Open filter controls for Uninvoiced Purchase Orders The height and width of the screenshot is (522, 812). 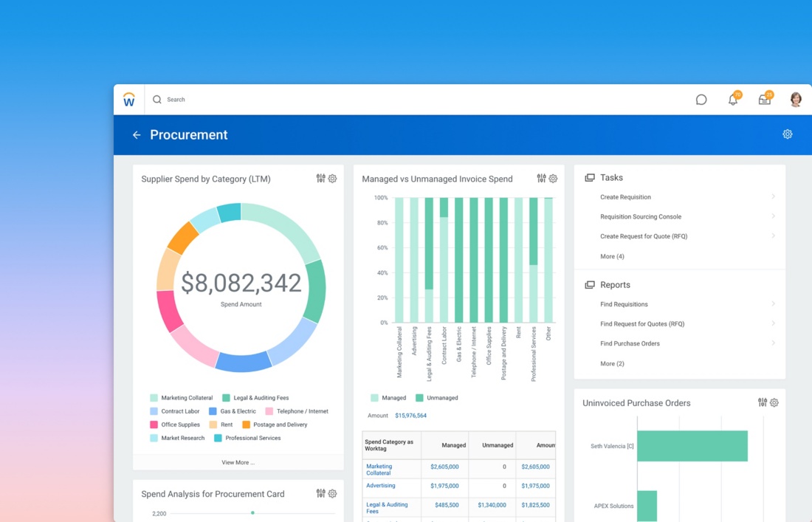coord(763,402)
